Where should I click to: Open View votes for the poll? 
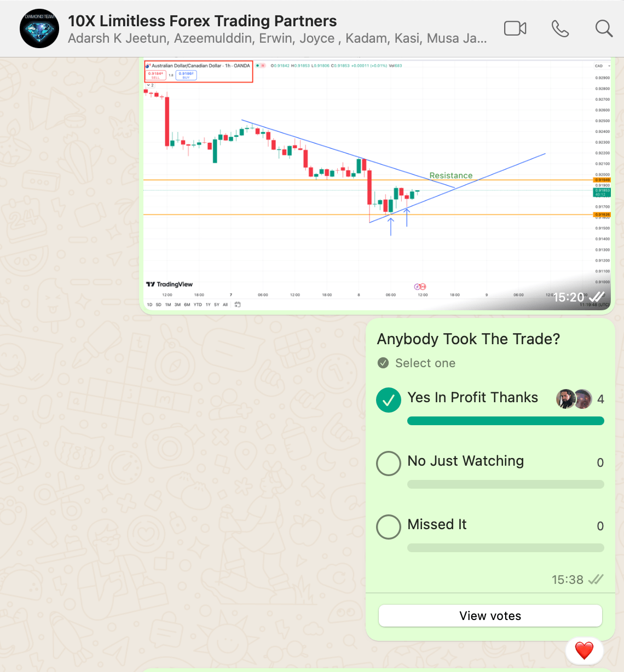pos(490,616)
